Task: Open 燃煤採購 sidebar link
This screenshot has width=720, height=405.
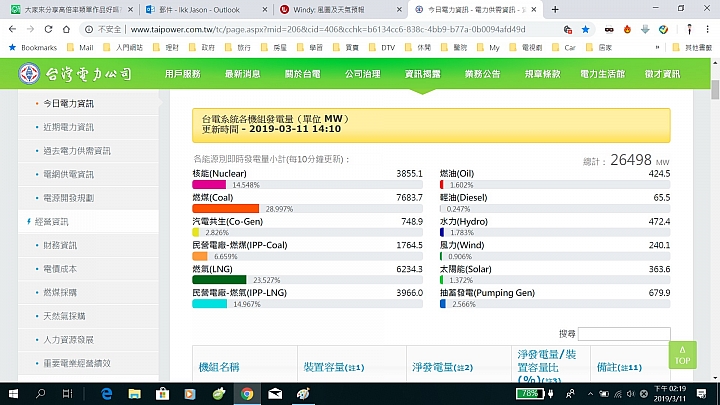Action: click(x=60, y=292)
